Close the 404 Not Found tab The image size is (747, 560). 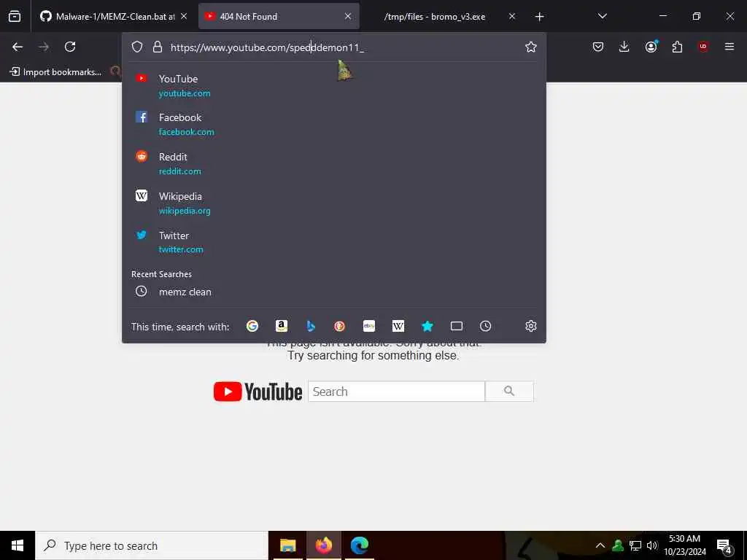348,17
